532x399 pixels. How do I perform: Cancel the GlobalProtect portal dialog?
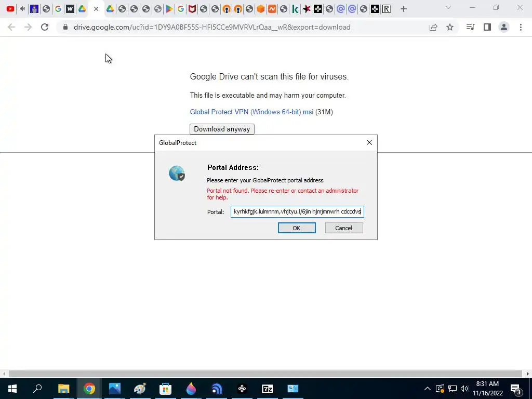click(344, 228)
